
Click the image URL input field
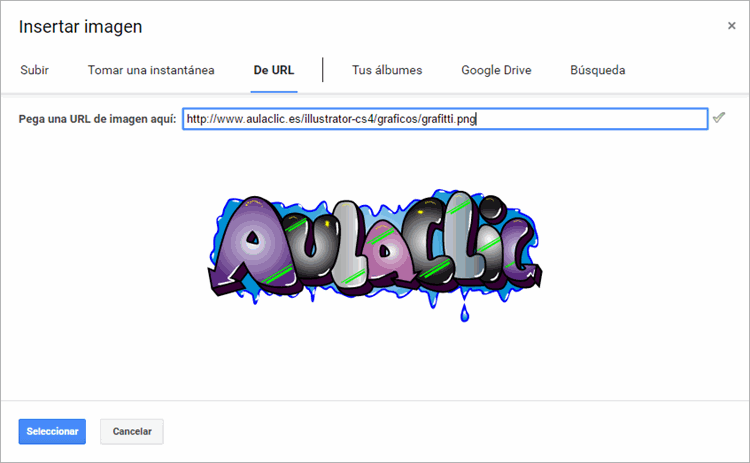coord(444,119)
